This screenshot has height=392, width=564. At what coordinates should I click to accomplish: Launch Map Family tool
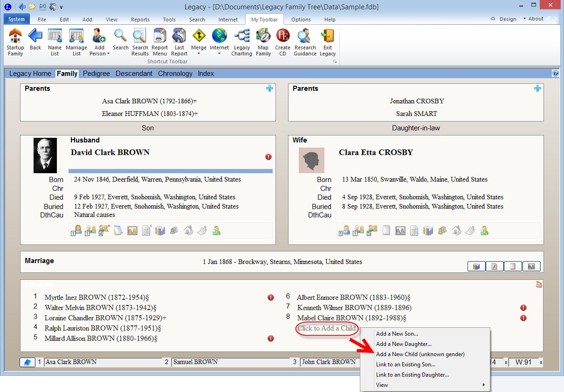[263, 42]
